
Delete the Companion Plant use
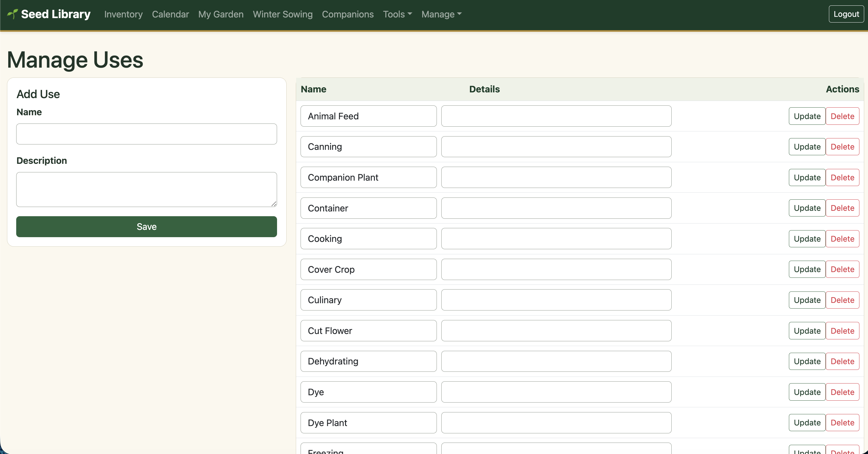pos(842,177)
